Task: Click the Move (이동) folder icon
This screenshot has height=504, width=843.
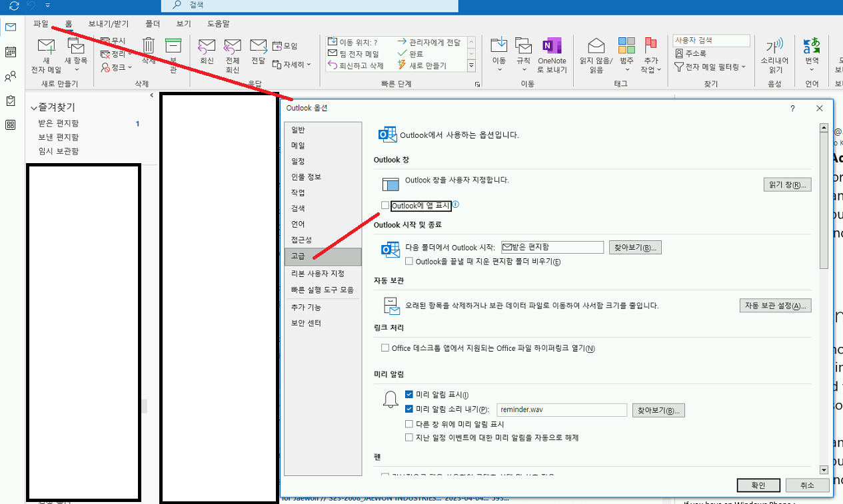Action: [x=499, y=45]
